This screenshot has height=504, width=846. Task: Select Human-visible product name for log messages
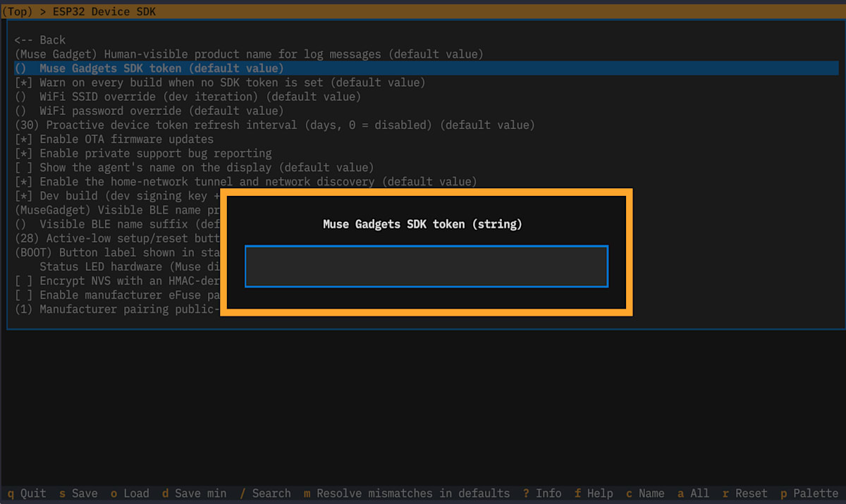point(249,54)
